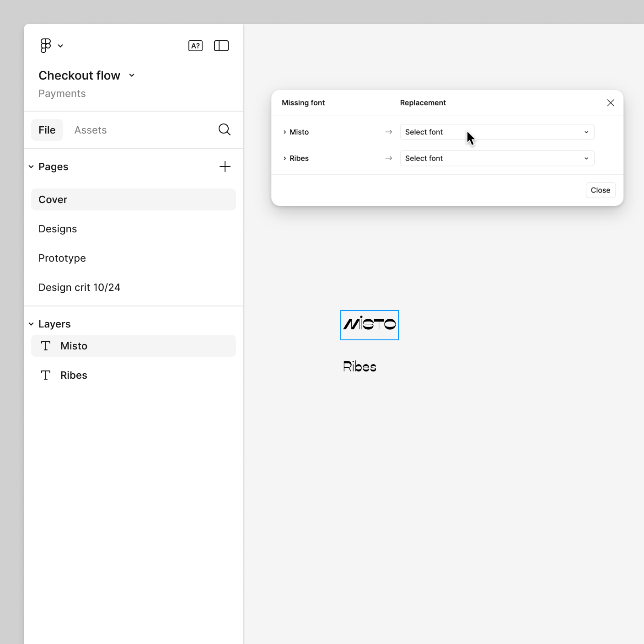Select the Ribes text on the canvas
Viewport: 644px width, 644px height.
(x=360, y=366)
